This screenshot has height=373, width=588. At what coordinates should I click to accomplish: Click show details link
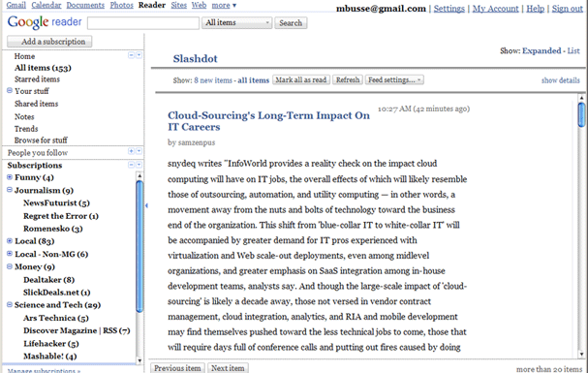point(560,80)
